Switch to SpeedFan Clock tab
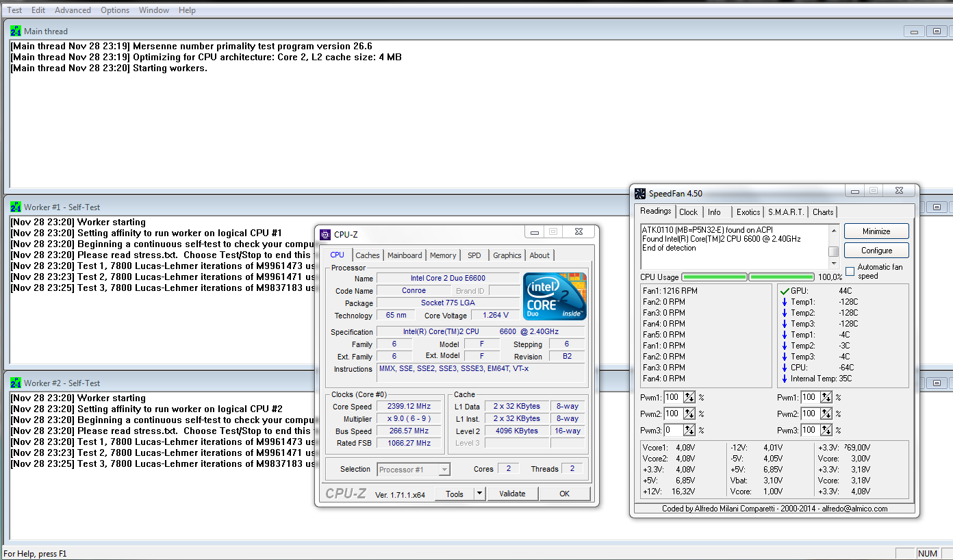The height and width of the screenshot is (560, 953). [x=689, y=212]
